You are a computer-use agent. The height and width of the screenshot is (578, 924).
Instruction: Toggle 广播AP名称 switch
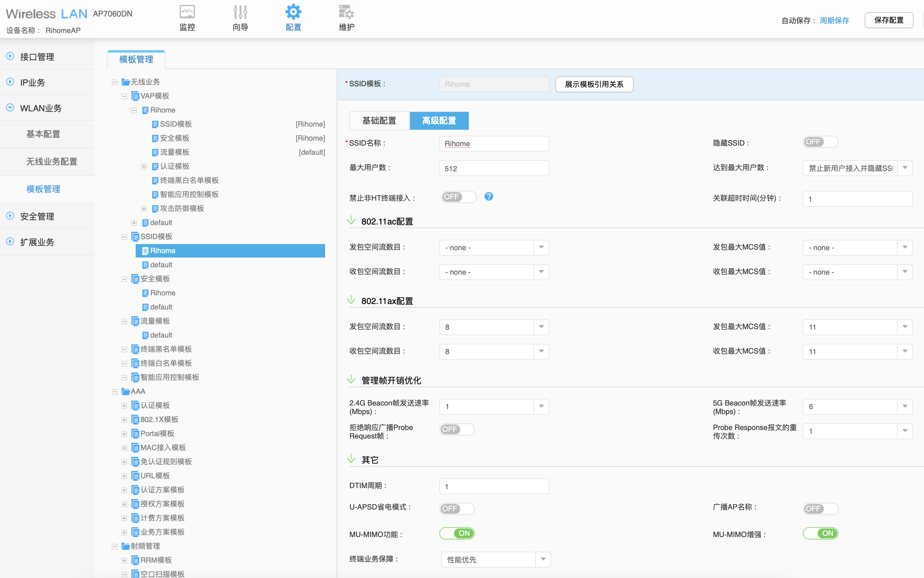click(x=820, y=509)
